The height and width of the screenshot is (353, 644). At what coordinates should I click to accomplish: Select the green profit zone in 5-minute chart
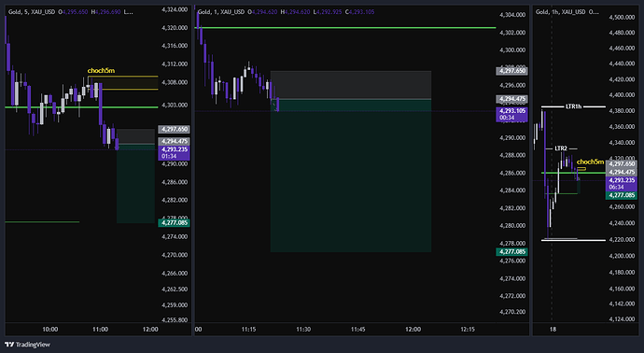pyautogui.click(x=135, y=183)
